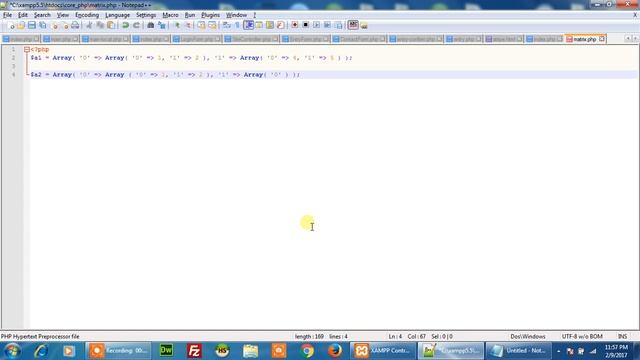640x360 pixels.
Task: Switch to the Untitled Notepad taskbar window
Action: (519, 351)
